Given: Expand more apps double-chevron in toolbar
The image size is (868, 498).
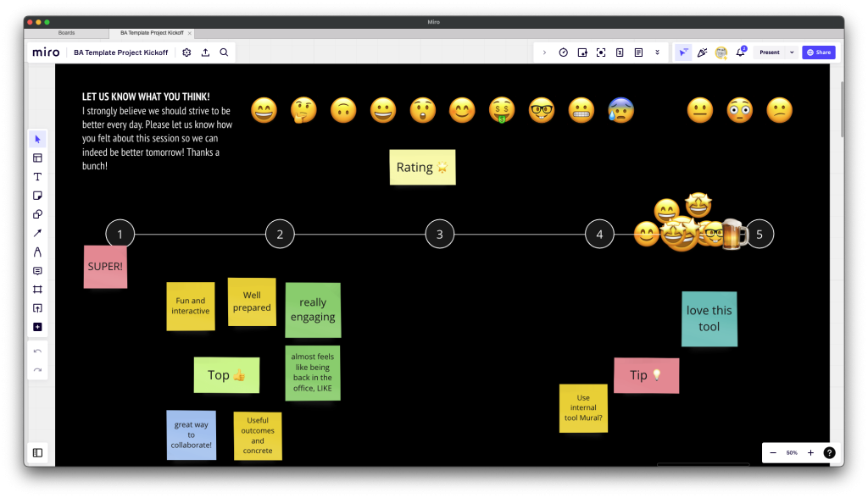Looking at the screenshot, I should [657, 53].
